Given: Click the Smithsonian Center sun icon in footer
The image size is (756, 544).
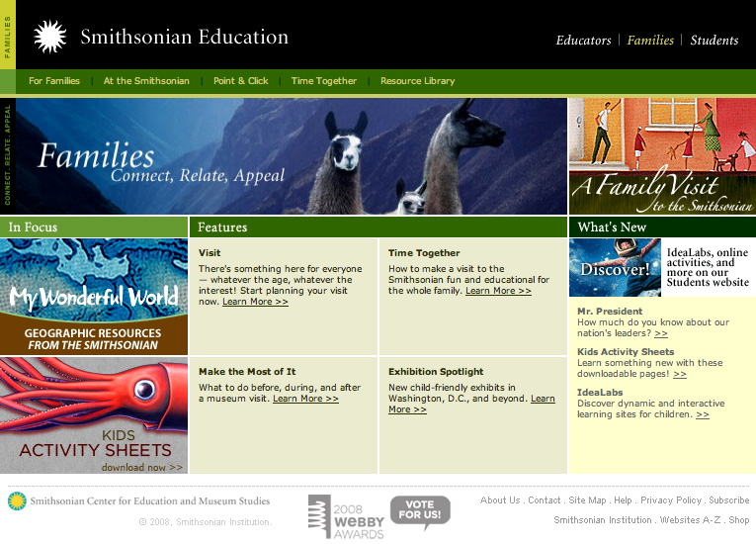Looking at the screenshot, I should pos(17,501).
